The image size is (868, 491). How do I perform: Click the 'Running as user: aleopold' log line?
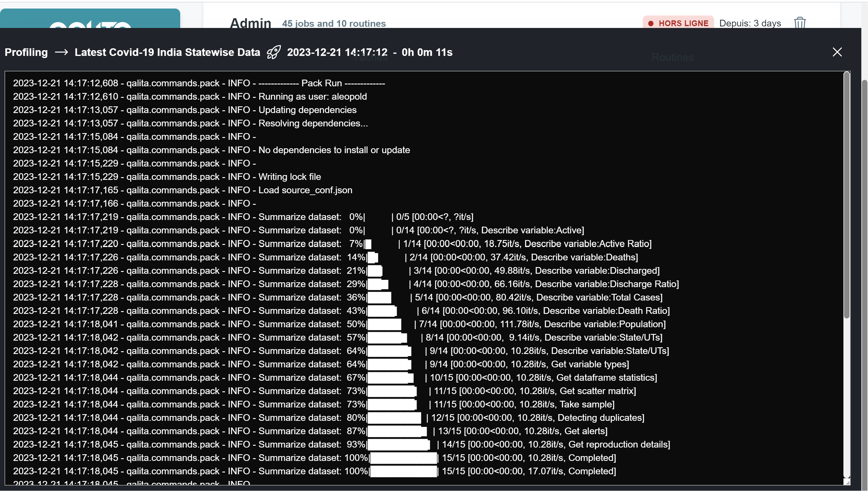coord(312,96)
